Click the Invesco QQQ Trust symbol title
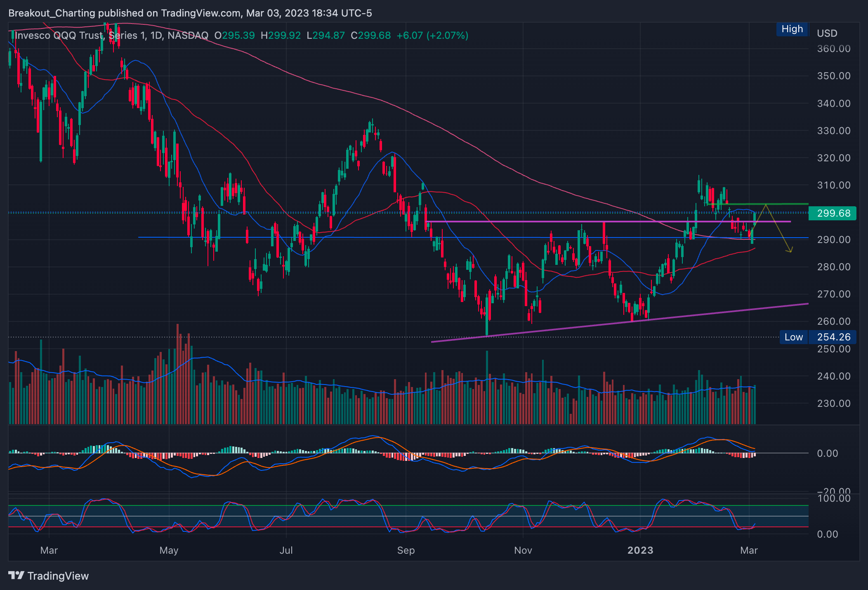 58,35
